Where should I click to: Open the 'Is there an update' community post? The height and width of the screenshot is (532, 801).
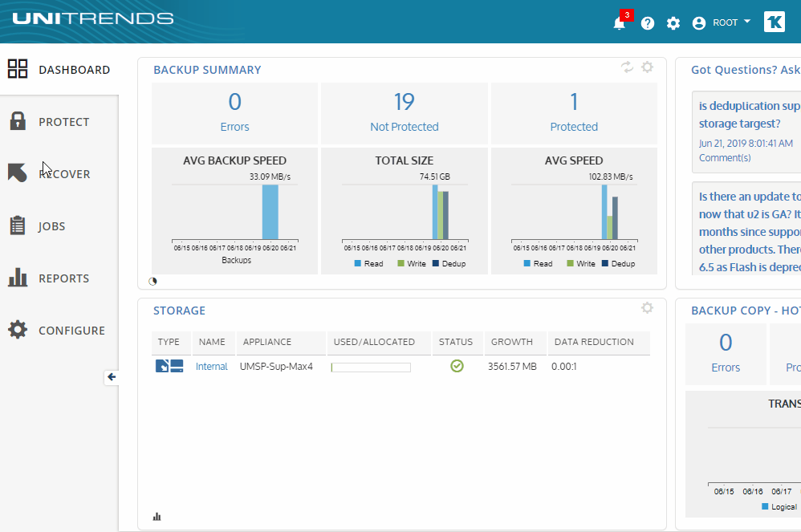point(750,232)
